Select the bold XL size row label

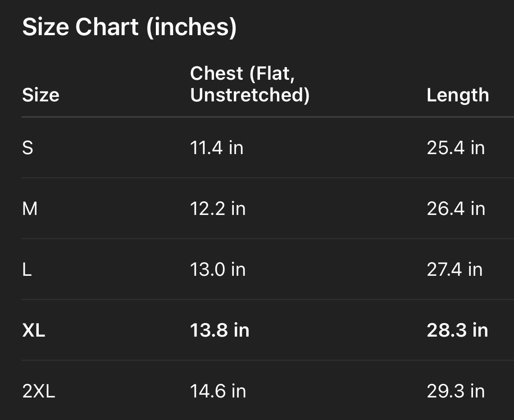click(34, 330)
